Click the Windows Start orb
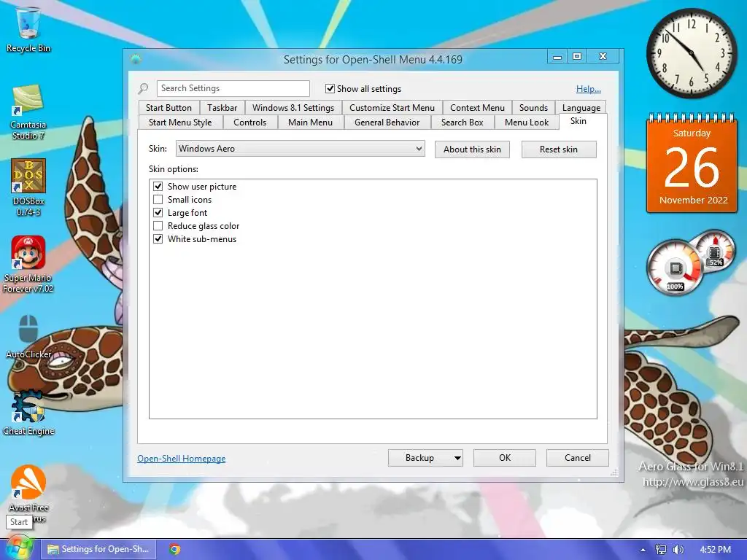This screenshot has width=747, height=560. [18, 548]
